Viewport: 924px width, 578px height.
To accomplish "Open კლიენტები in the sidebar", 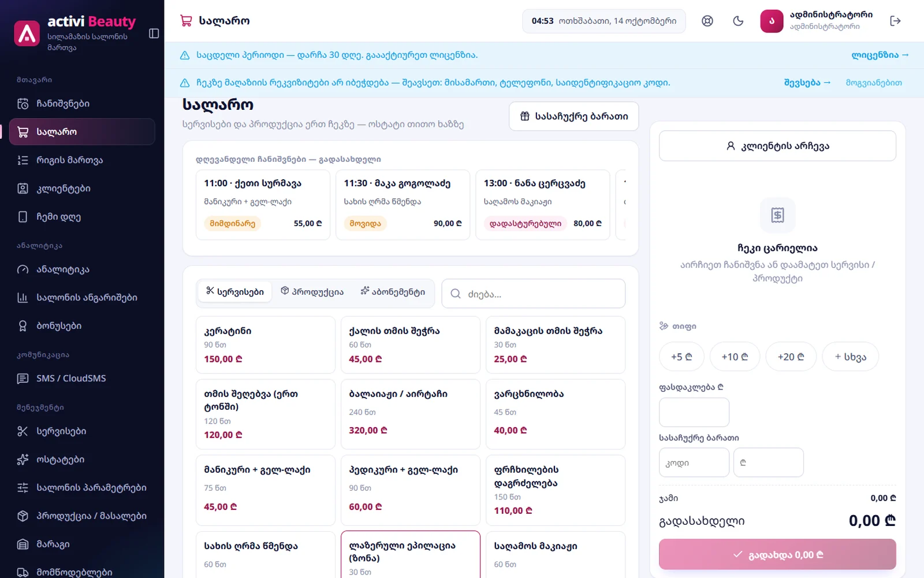I will 82,188.
